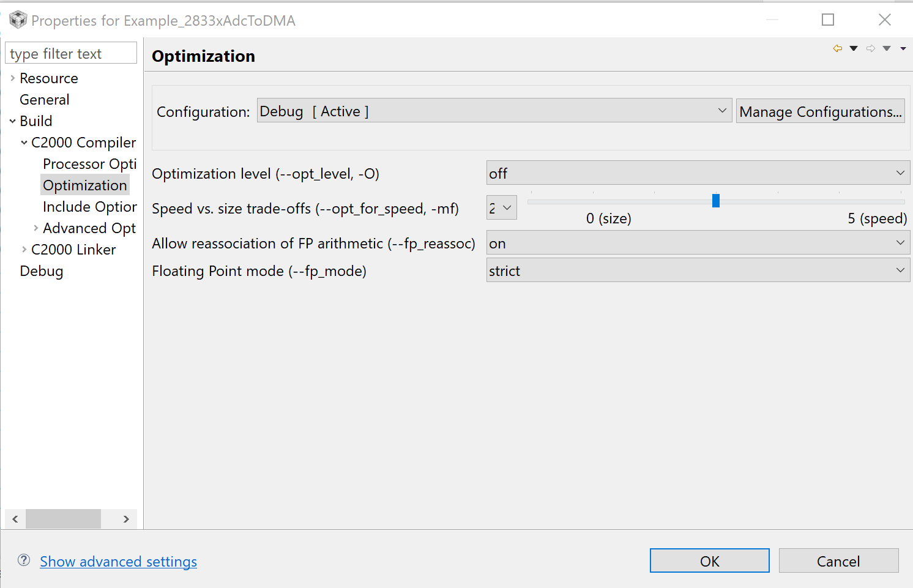Click the speed vs. size slider handle
This screenshot has height=588, width=913.
716,201
